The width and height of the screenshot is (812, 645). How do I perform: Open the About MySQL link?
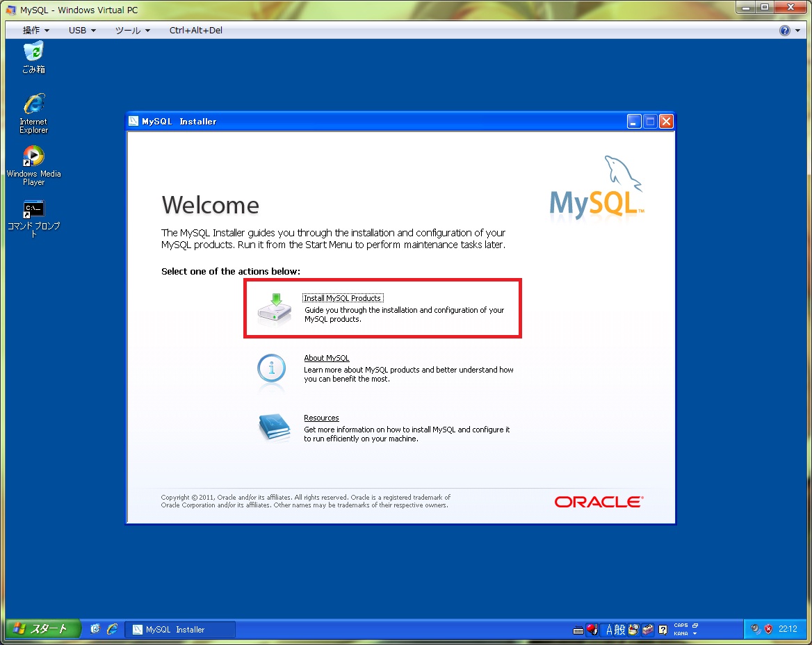click(326, 358)
